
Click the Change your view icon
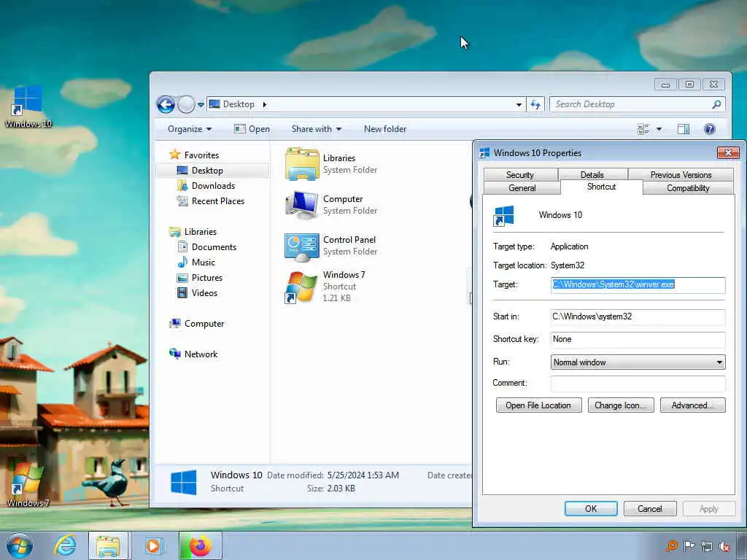click(x=643, y=129)
